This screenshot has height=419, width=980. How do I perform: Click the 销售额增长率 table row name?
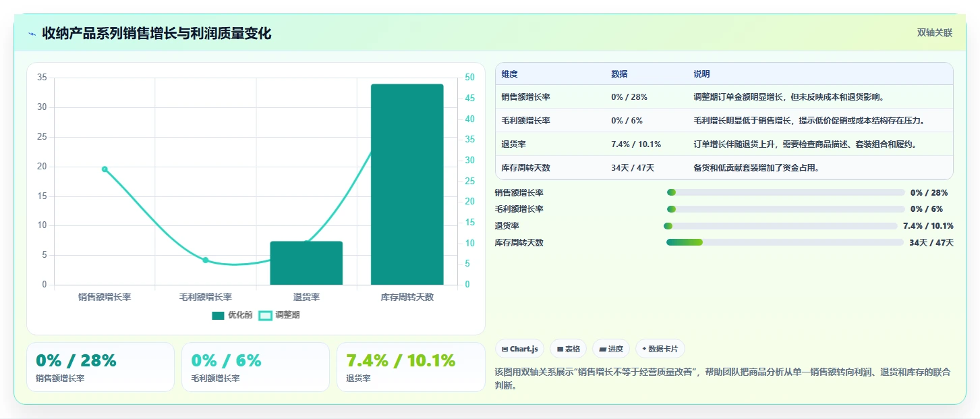coord(525,97)
